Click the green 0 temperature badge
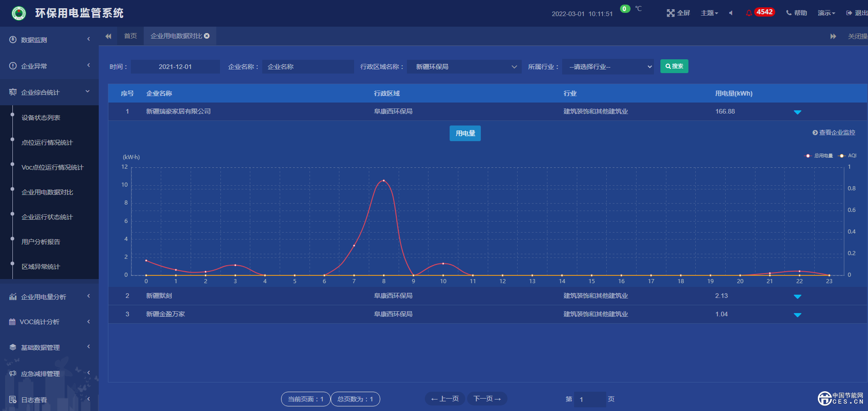Image resolution: width=868 pixels, height=411 pixels. coord(625,9)
